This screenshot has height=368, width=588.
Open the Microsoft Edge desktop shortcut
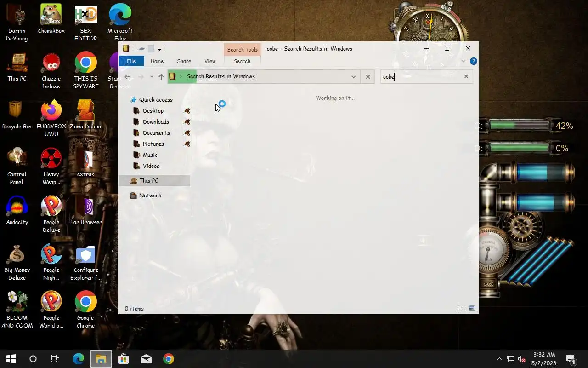click(x=120, y=23)
